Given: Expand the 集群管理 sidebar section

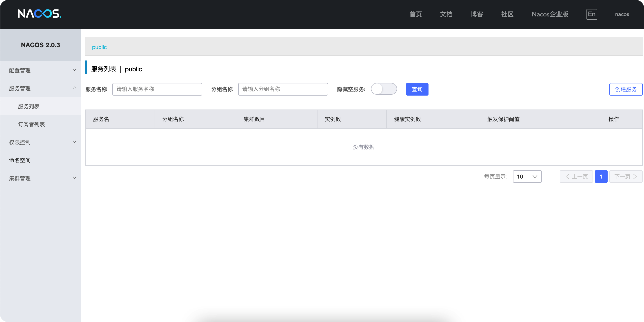Looking at the screenshot, I should (x=40, y=178).
